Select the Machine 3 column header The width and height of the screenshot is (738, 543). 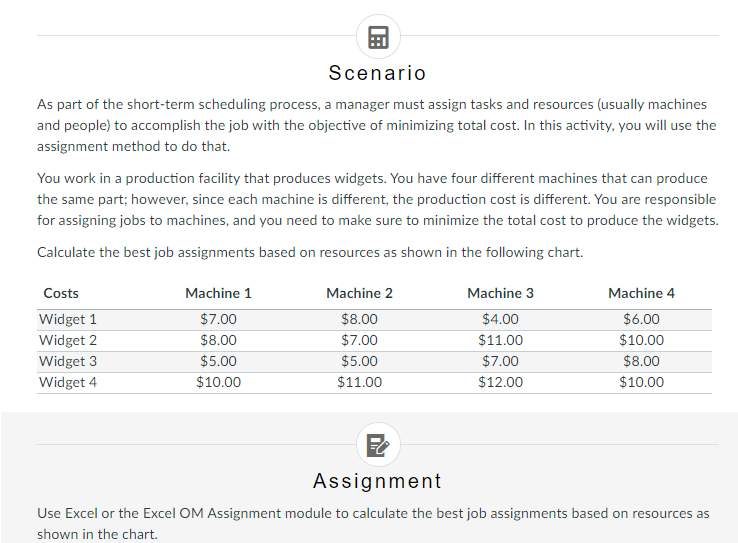tap(500, 293)
